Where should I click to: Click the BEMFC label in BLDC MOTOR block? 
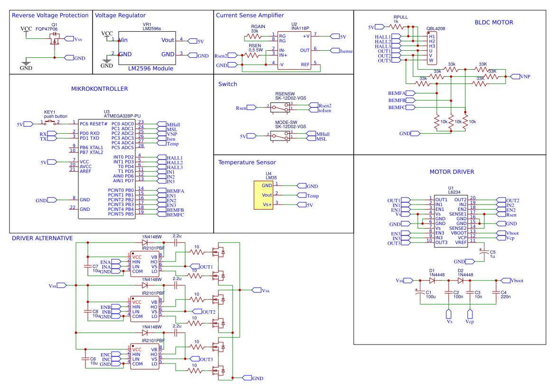pyautogui.click(x=402, y=107)
